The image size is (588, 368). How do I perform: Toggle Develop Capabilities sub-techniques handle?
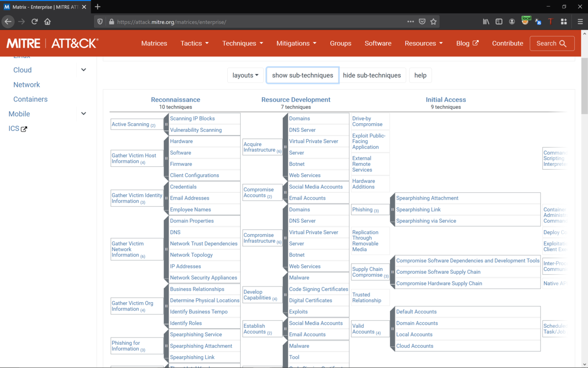pyautogui.click(x=285, y=294)
